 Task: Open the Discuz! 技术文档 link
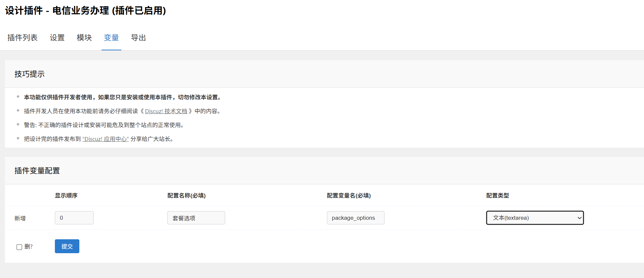(166, 111)
